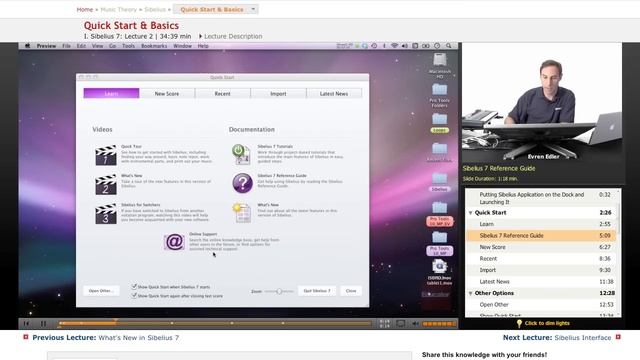Open the Online Support @ icon

(x=174, y=242)
